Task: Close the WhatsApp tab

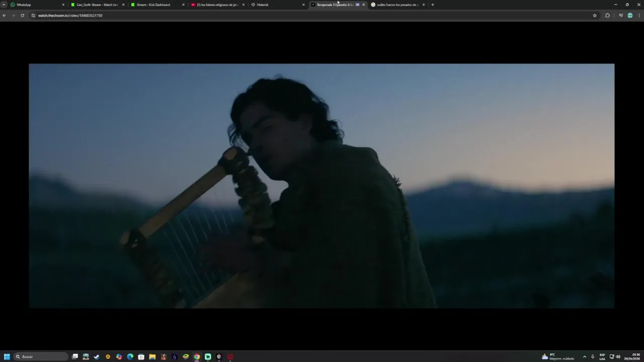Action: coord(63,5)
